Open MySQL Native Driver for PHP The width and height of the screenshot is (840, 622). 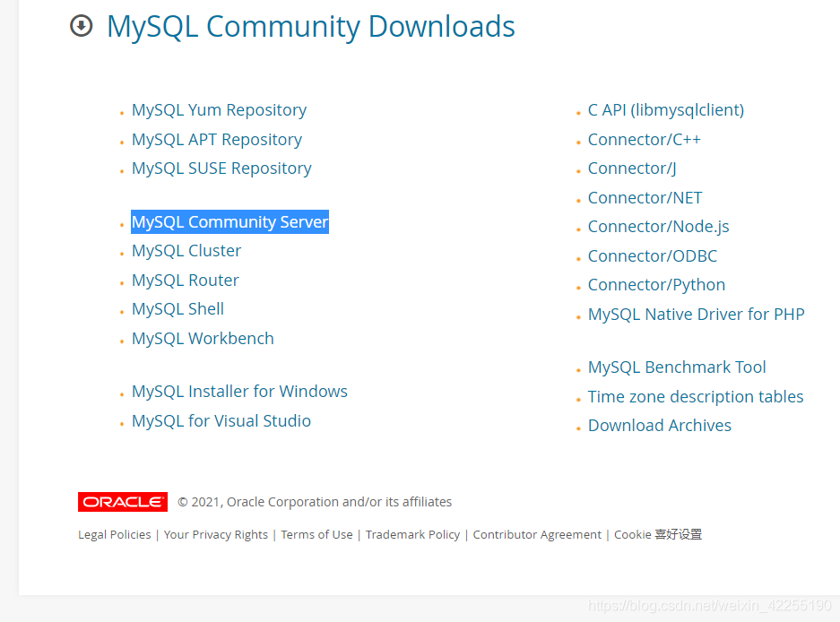click(x=697, y=315)
